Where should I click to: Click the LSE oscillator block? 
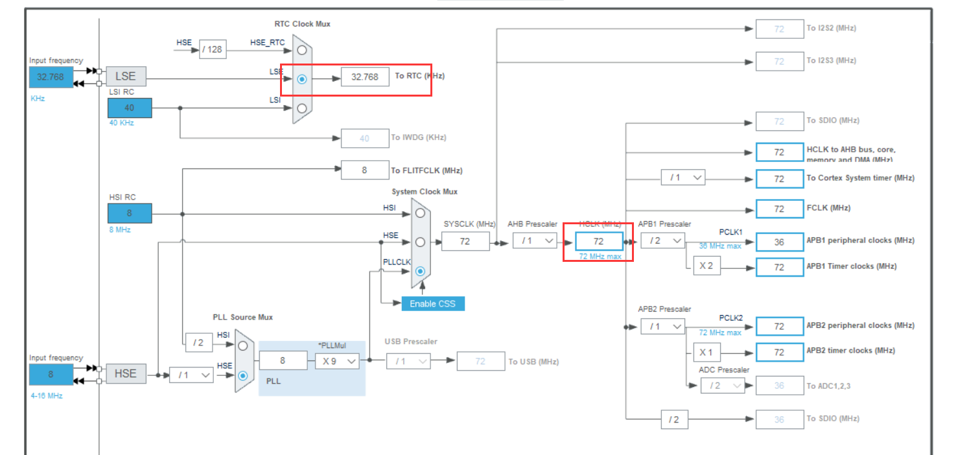tap(125, 76)
